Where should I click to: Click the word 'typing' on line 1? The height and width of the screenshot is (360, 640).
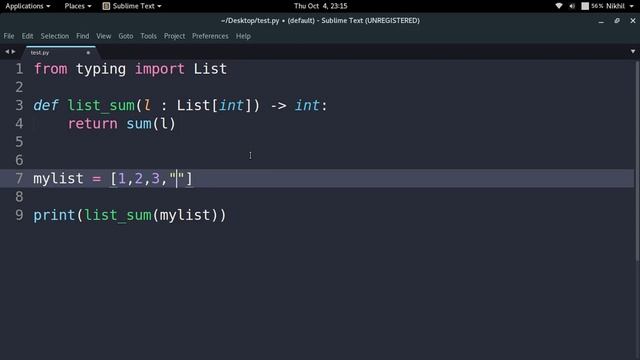tap(101, 69)
